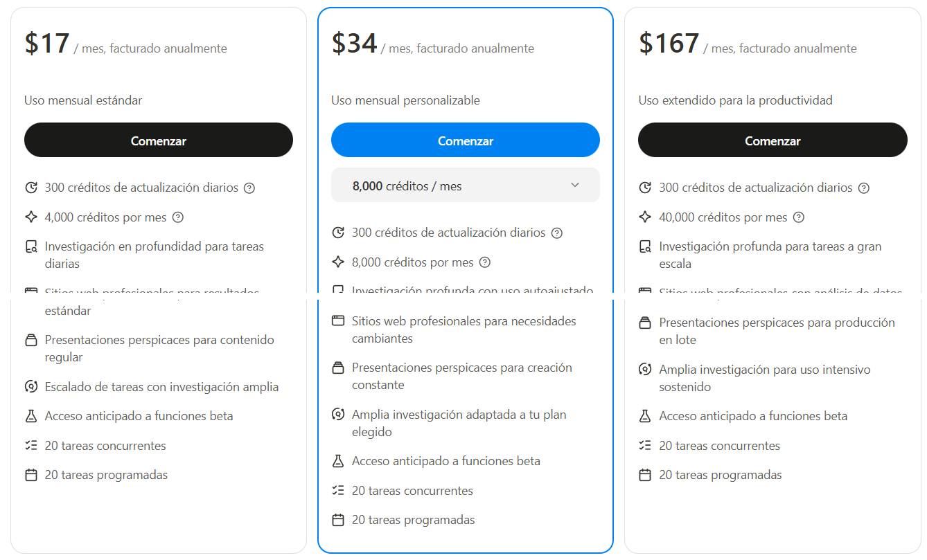Click help icon beside "300 créditos de actualización diarios"
Viewport: 927px width, 560px height.
(x=251, y=188)
